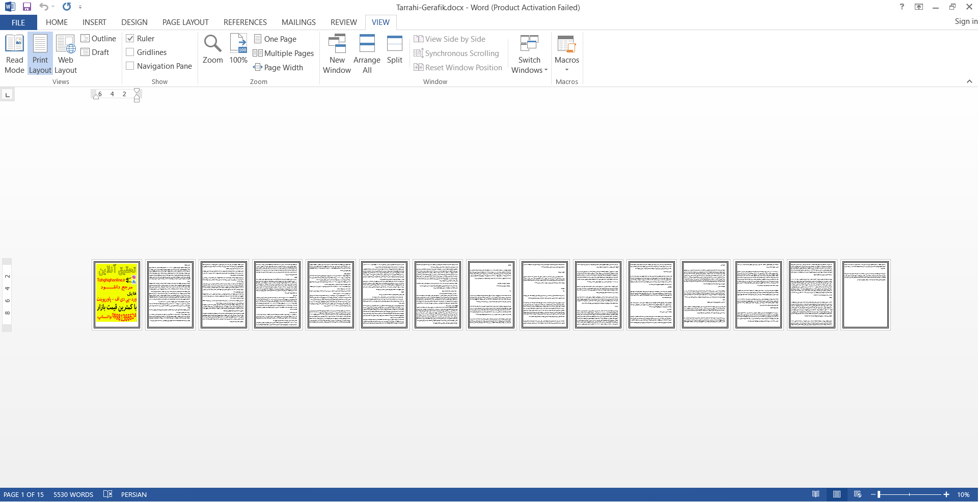Repeat the last action
The height and width of the screenshot is (502, 980).
click(x=67, y=7)
